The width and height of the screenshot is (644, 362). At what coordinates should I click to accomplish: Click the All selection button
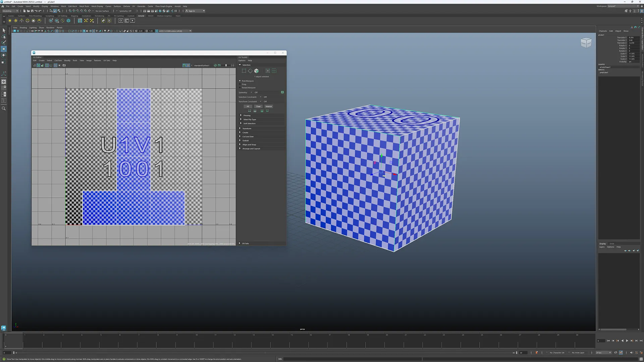tap(248, 107)
